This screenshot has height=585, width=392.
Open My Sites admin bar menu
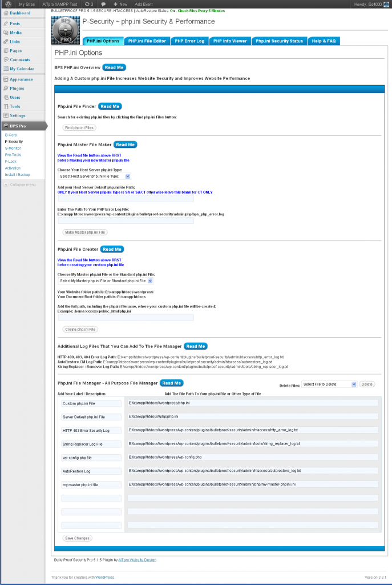(x=27, y=4)
